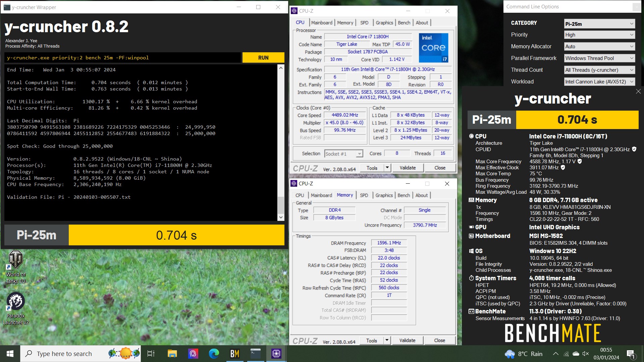Image resolution: width=644 pixels, height=362 pixels.
Task: Select SPD tab in upper CPU-Z window
Action: click(364, 22)
